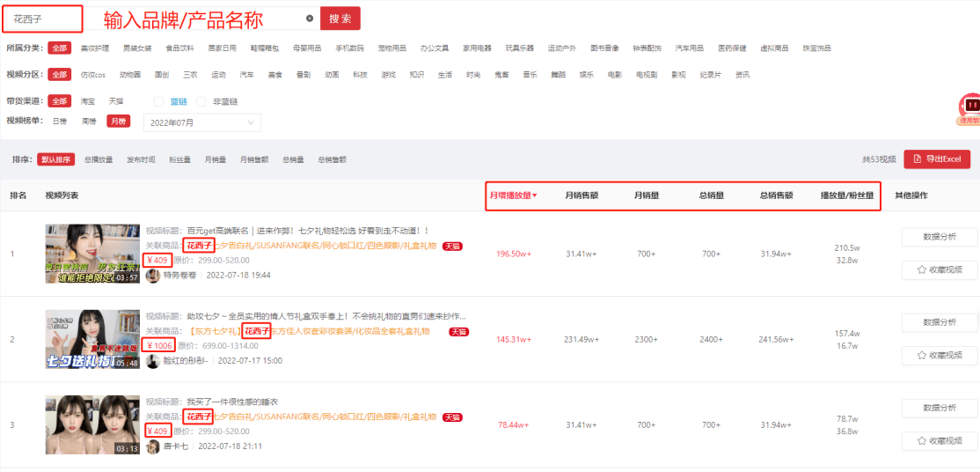Choose the 游戏 video zone
980x472 pixels.
click(389, 75)
